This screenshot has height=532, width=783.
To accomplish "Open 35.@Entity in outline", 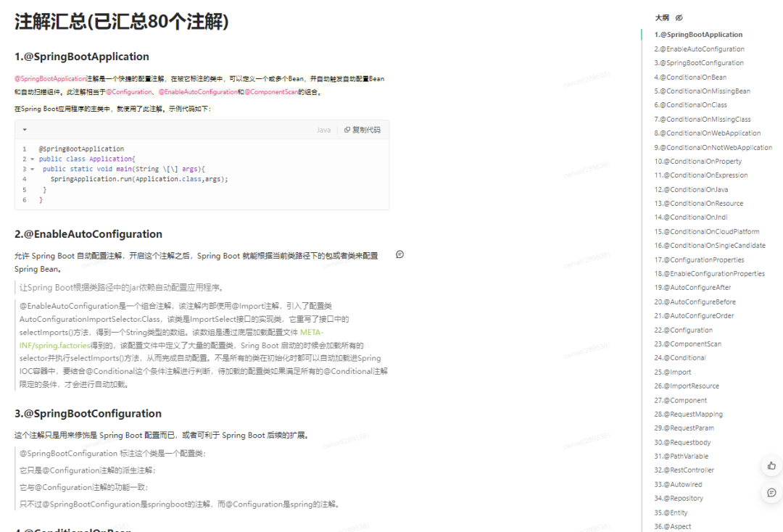I will coord(671,512).
